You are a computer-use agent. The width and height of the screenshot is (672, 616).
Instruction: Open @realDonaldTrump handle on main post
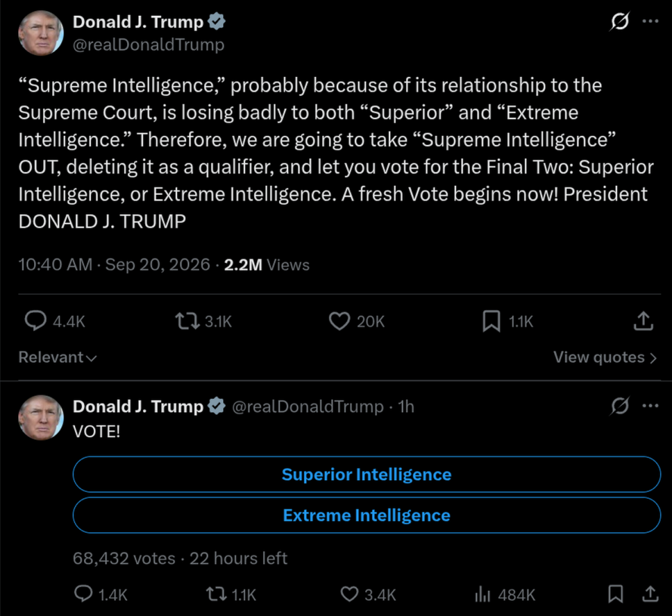tap(148, 45)
